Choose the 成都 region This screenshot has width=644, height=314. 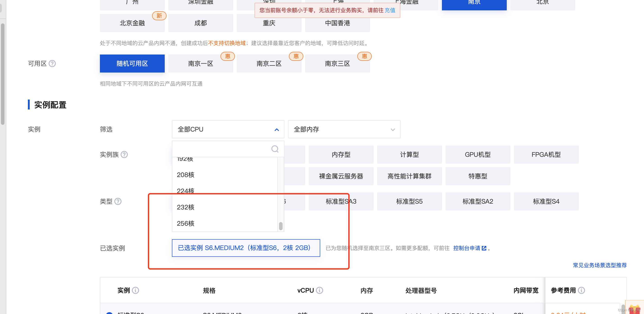(200, 23)
